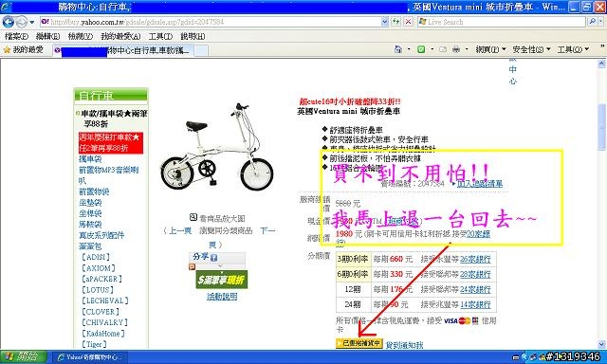Open the 活動說明 link
The image size is (607, 364).
coord(222,297)
